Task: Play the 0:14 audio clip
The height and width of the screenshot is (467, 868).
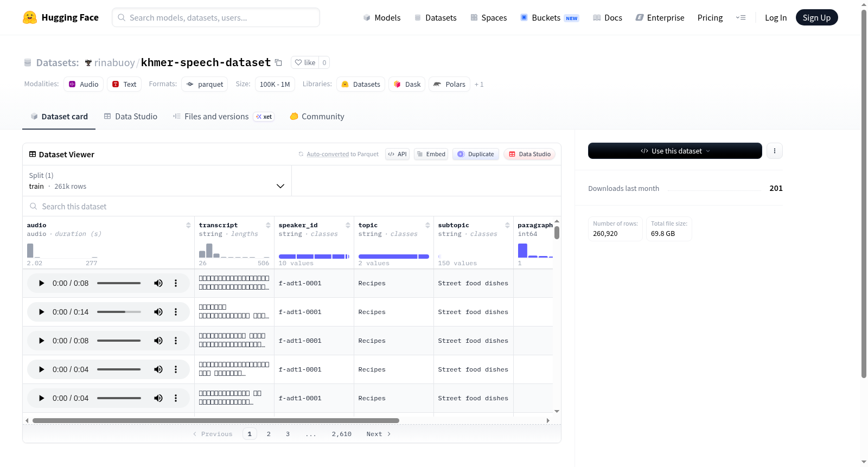Action: pyautogui.click(x=41, y=312)
